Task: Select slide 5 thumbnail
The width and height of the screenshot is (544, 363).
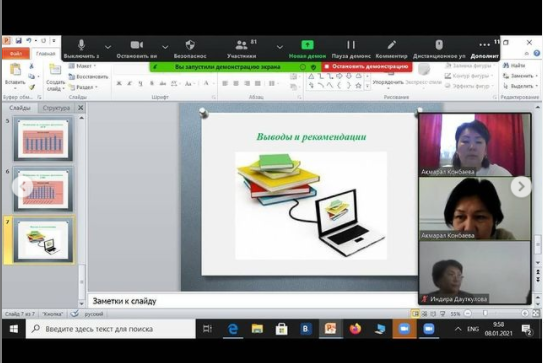Action: 43,139
